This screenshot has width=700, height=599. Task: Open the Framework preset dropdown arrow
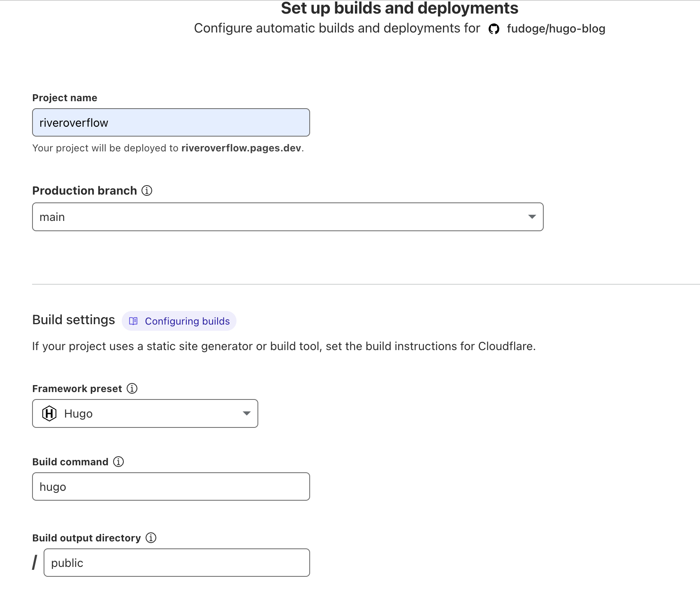246,413
